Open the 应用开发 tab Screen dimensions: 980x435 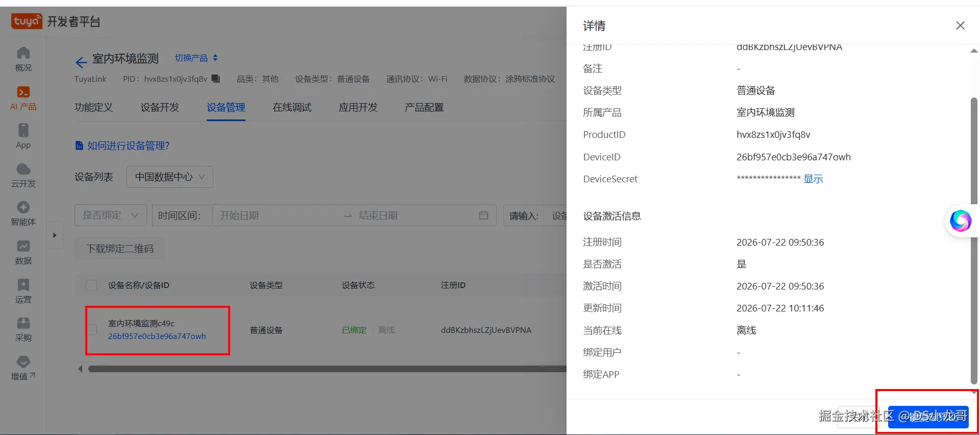pyautogui.click(x=358, y=107)
